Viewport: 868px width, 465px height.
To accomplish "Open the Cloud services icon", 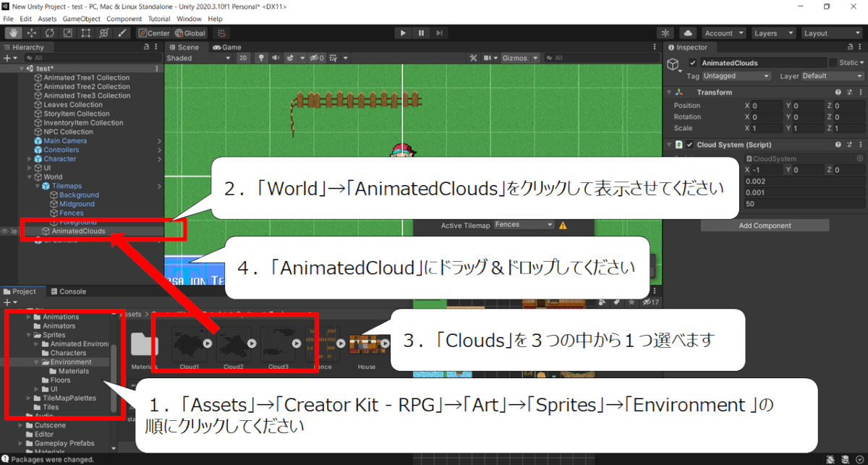I will click(x=688, y=33).
